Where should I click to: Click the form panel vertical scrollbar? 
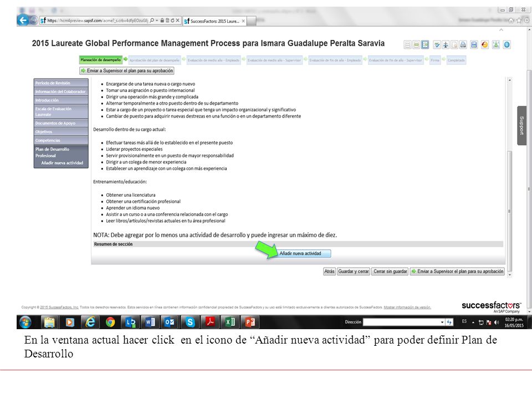[509, 211]
